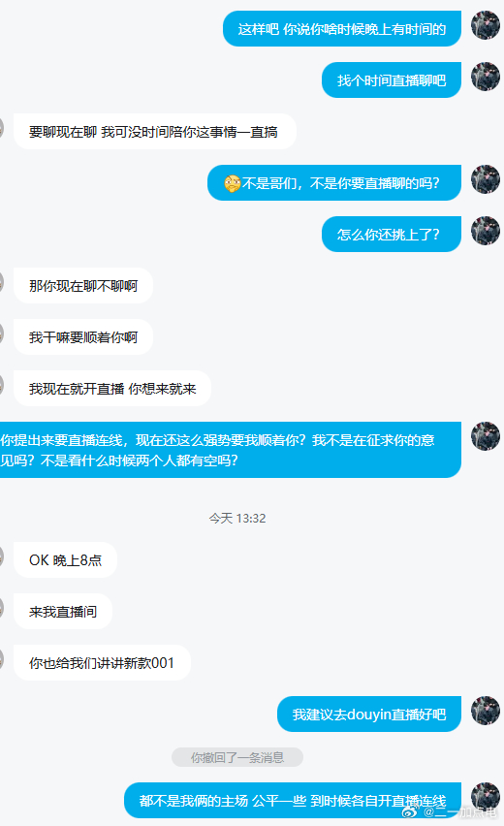Click avatar beside '我建议去douyin直播好吧' message
The image size is (504, 826).
(485, 711)
